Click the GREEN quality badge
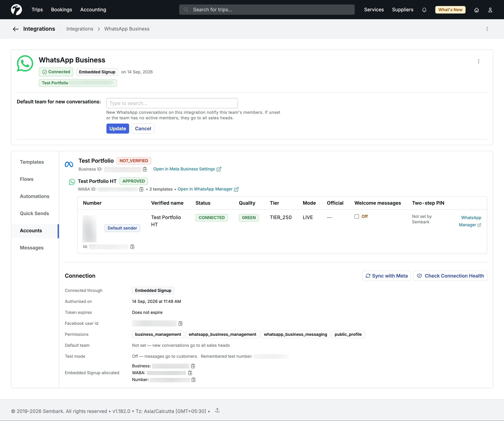The image size is (504, 421). tap(249, 218)
